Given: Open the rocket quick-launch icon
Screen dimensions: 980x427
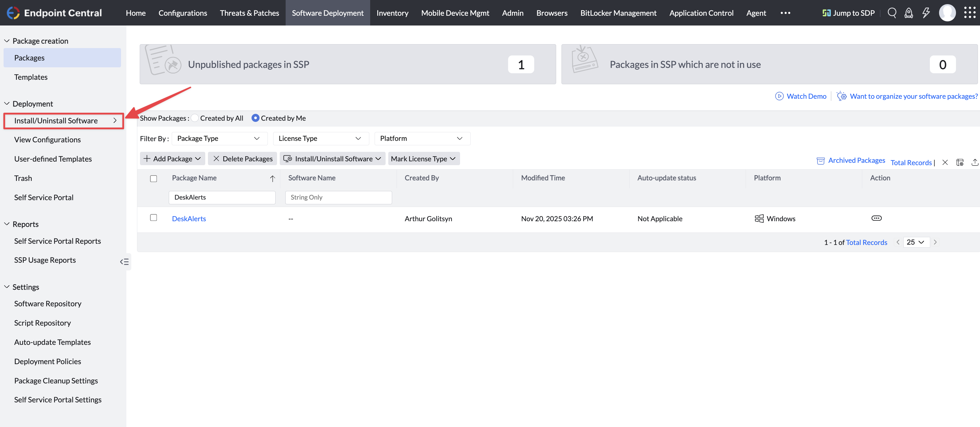Looking at the screenshot, I should (909, 13).
